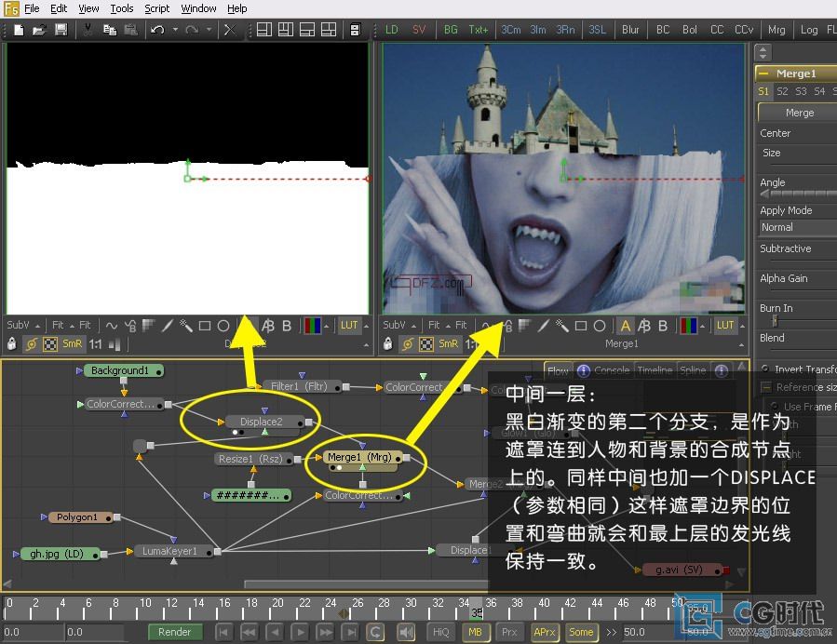The width and height of the screenshot is (837, 644).
Task: Toggle the MB motion blur button
Action: [475, 632]
